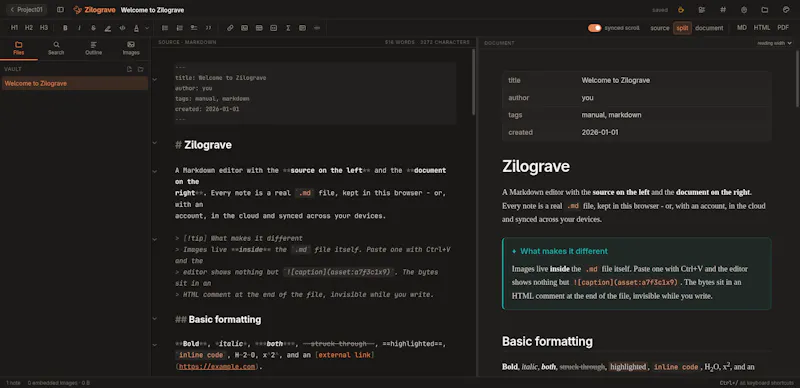Insert a block quote
800x388 pixels.
(208, 28)
